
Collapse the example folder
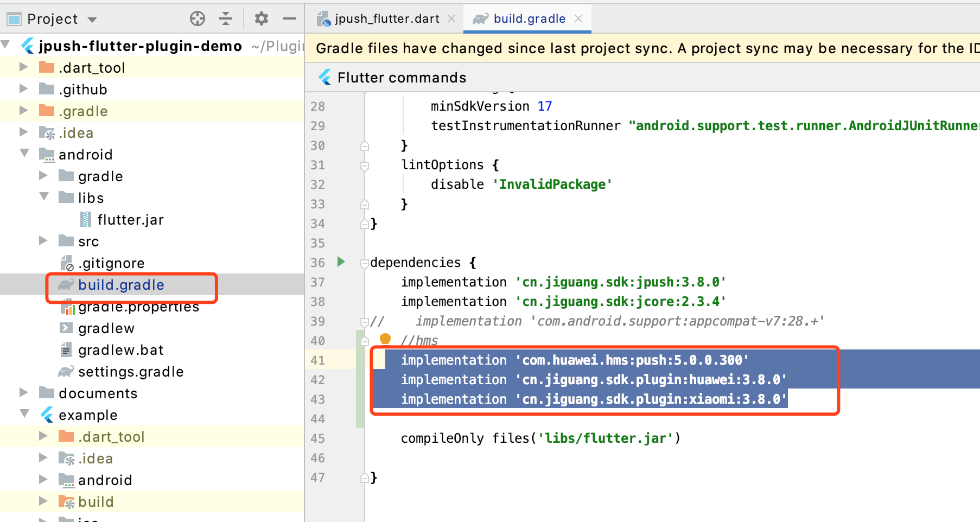click(25, 414)
